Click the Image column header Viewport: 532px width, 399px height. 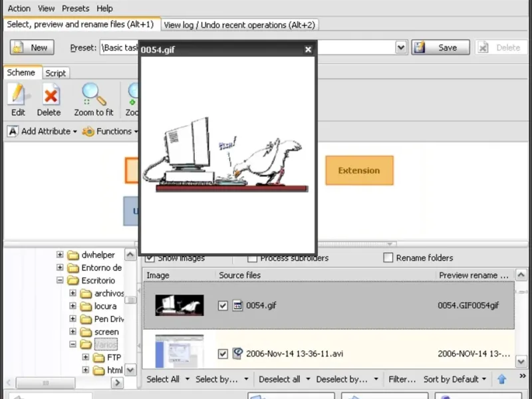(x=158, y=275)
